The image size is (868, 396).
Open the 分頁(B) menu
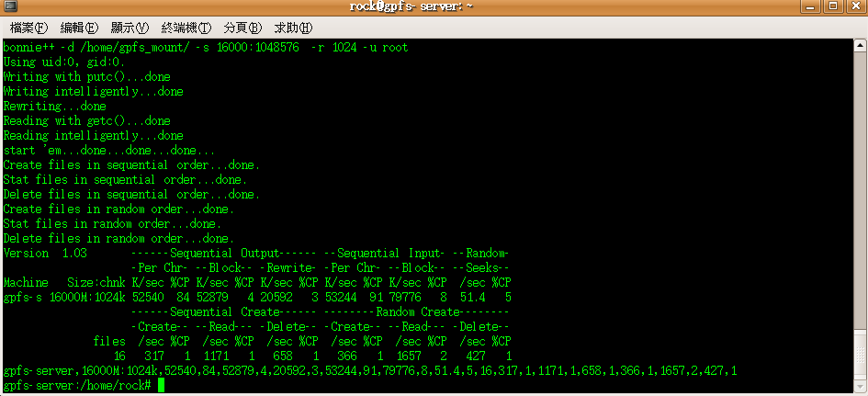coord(243,28)
